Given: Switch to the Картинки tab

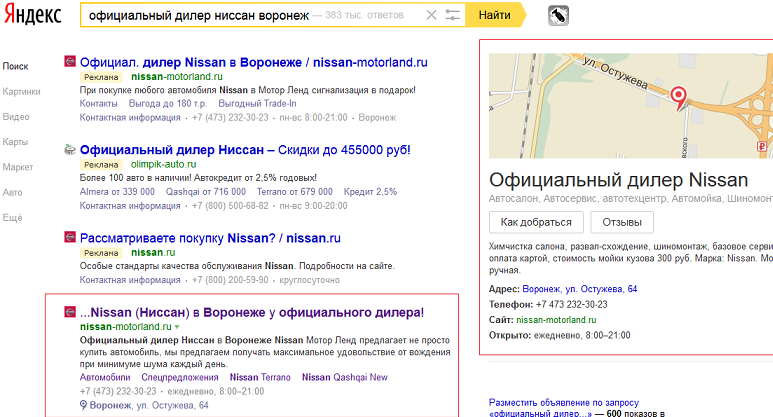Looking at the screenshot, I should [21, 92].
